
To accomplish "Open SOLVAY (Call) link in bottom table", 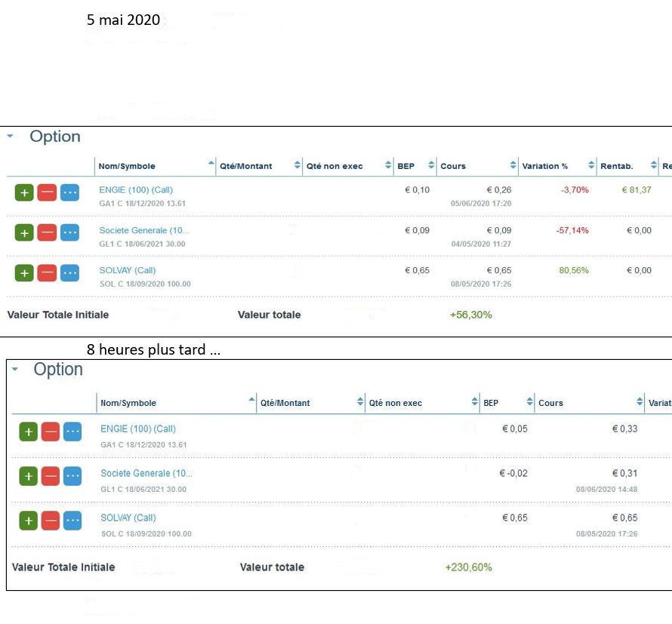I will coord(128,518).
